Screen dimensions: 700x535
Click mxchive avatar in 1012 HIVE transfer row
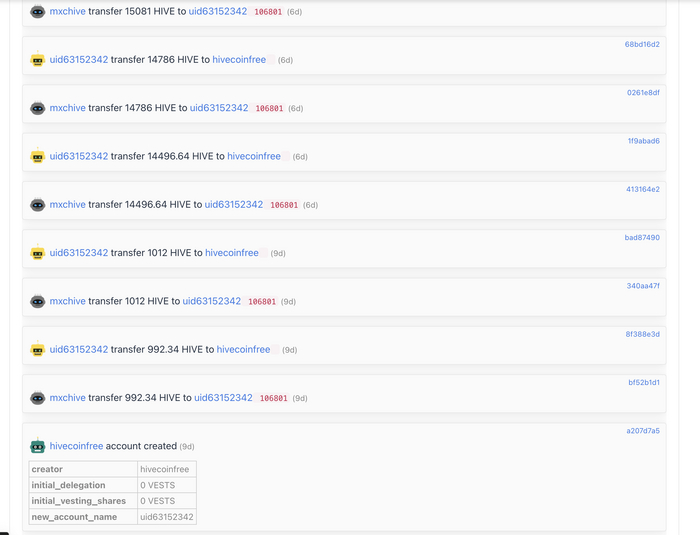pyautogui.click(x=38, y=301)
